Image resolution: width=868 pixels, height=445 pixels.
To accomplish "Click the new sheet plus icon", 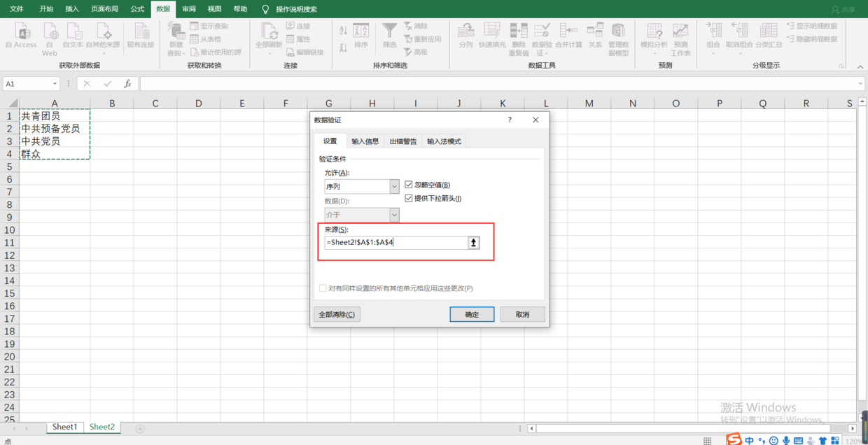I will [x=140, y=428].
